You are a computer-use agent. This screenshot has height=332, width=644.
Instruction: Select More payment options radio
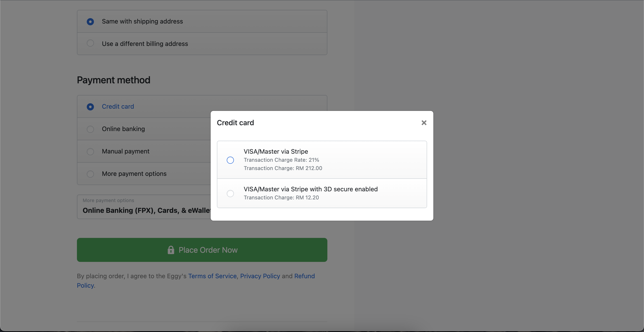point(90,174)
